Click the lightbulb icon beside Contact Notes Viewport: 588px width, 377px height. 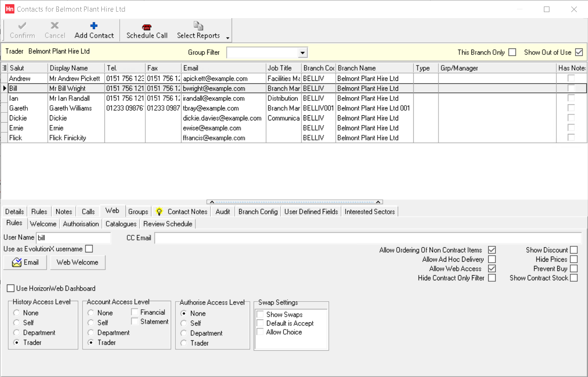point(159,212)
